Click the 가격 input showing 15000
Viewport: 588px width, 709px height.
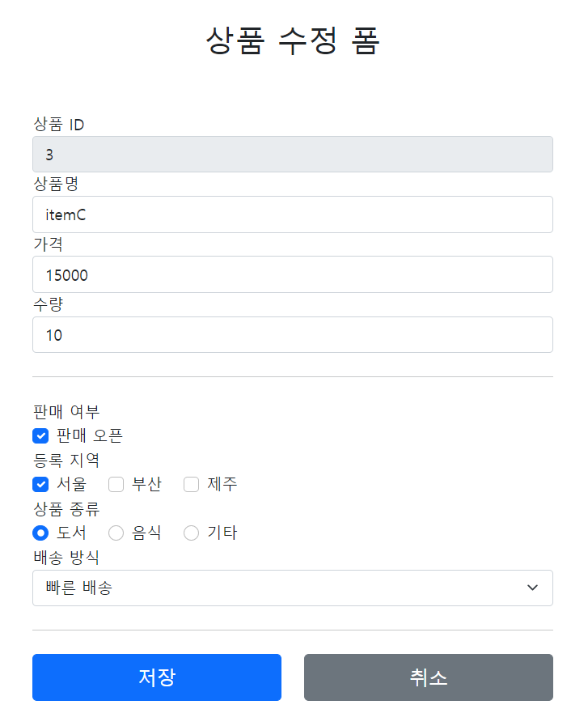pyautogui.click(x=292, y=274)
